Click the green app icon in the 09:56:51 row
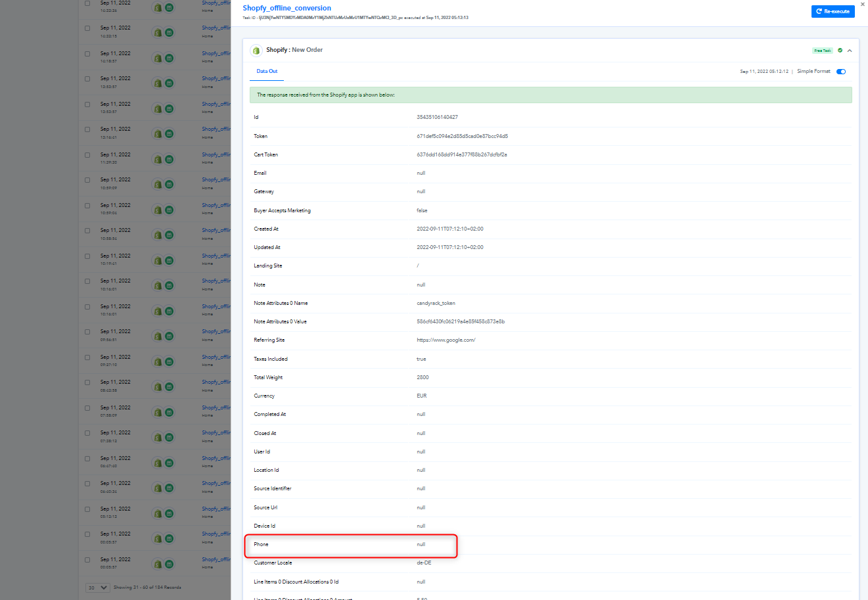 pyautogui.click(x=169, y=336)
